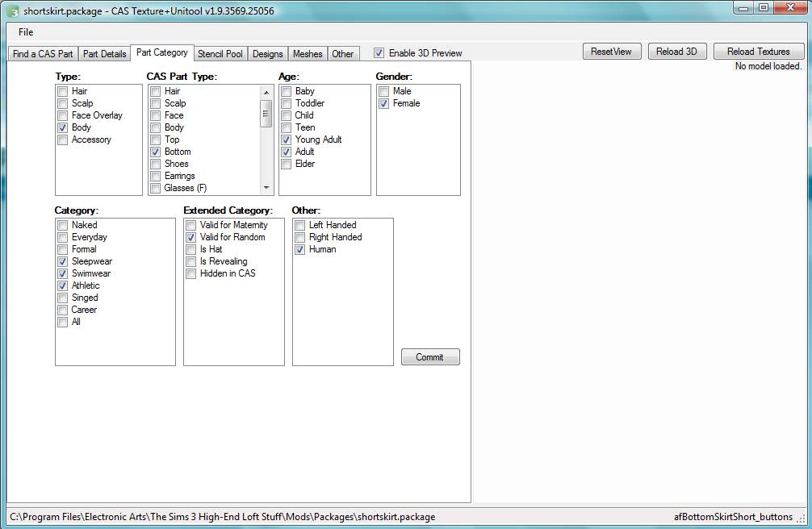Switch to the Designs tab
Viewport: 812px width, 529px height.
click(x=267, y=54)
